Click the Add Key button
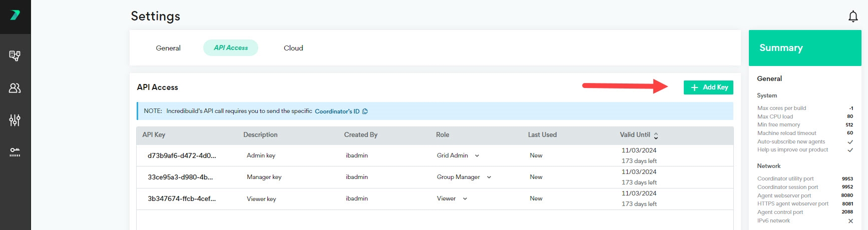The height and width of the screenshot is (230, 868). (x=708, y=87)
